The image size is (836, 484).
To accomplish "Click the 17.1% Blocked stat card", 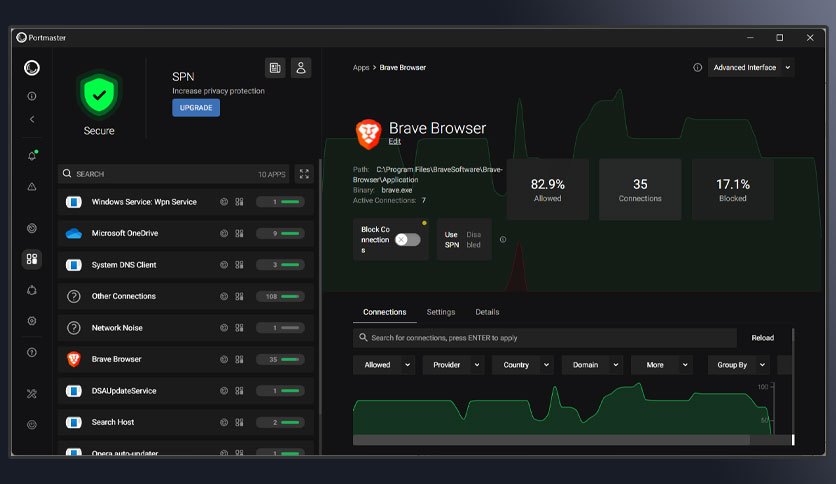I will pos(733,189).
